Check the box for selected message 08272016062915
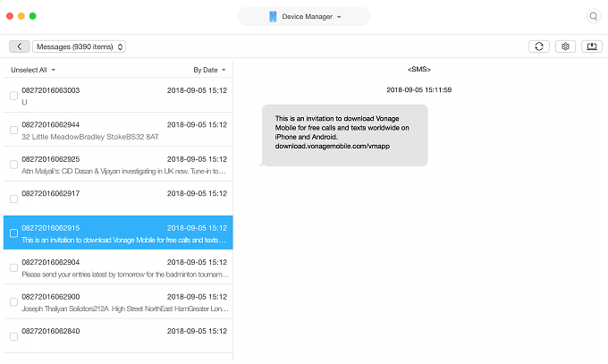This screenshot has height=364, width=608. (x=13, y=233)
